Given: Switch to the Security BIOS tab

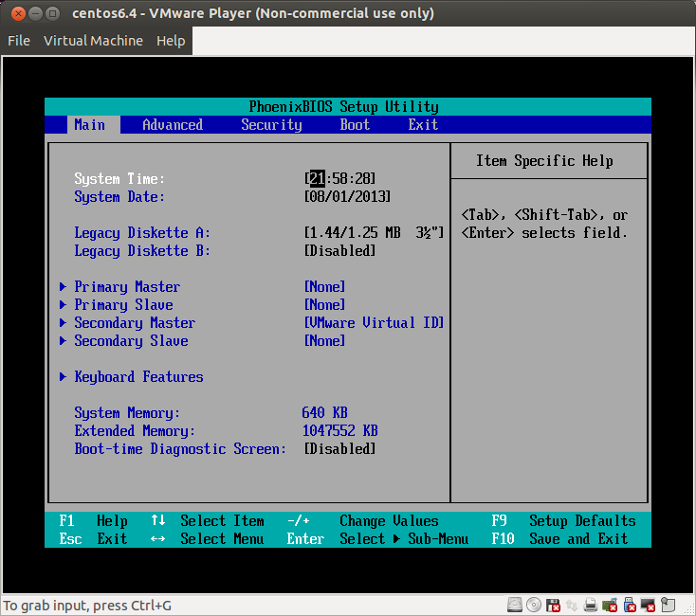Looking at the screenshot, I should [271, 124].
